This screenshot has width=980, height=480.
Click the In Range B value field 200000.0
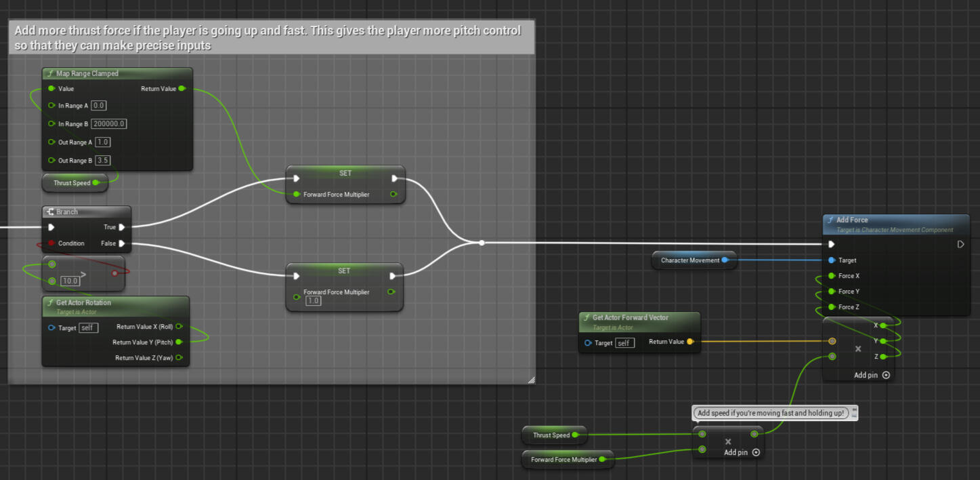(109, 124)
